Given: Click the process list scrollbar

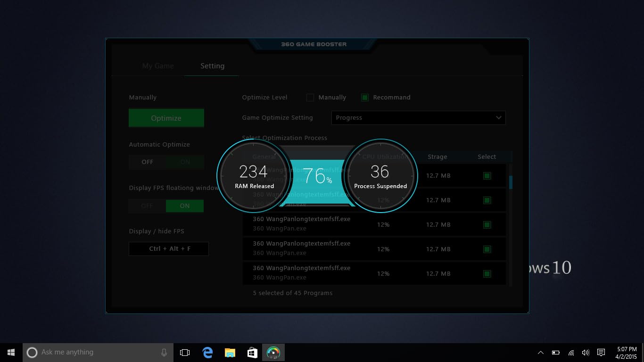Looking at the screenshot, I should click(x=511, y=181).
